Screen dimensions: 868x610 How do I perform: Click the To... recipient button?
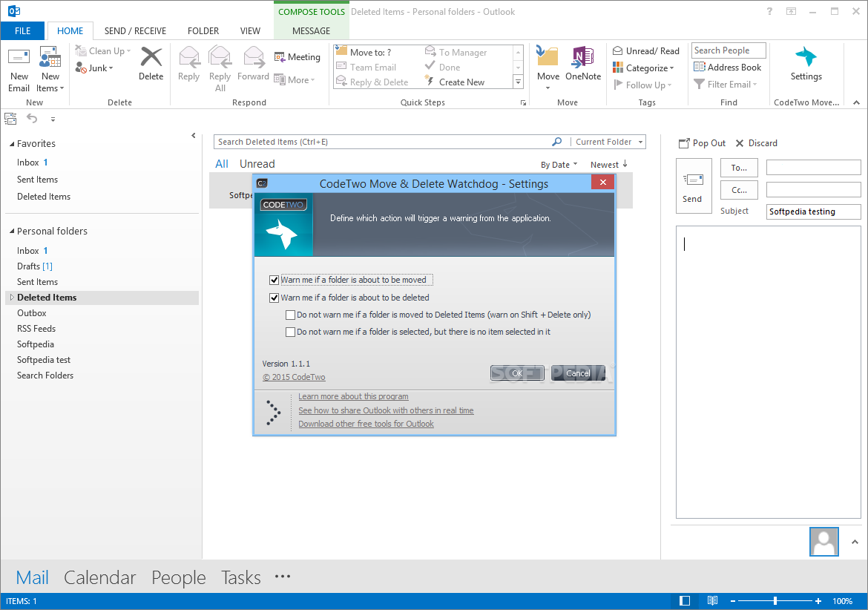(x=739, y=168)
